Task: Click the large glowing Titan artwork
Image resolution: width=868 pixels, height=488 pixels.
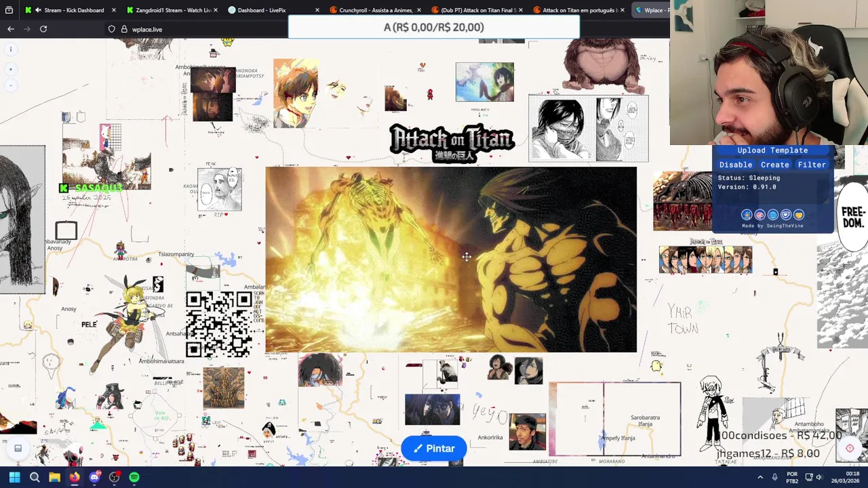Action: [451, 260]
